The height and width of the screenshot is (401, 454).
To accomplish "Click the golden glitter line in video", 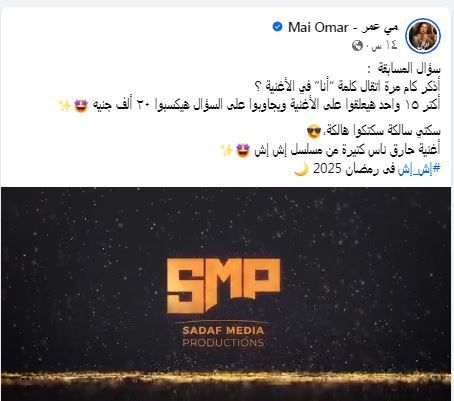I will [226, 378].
